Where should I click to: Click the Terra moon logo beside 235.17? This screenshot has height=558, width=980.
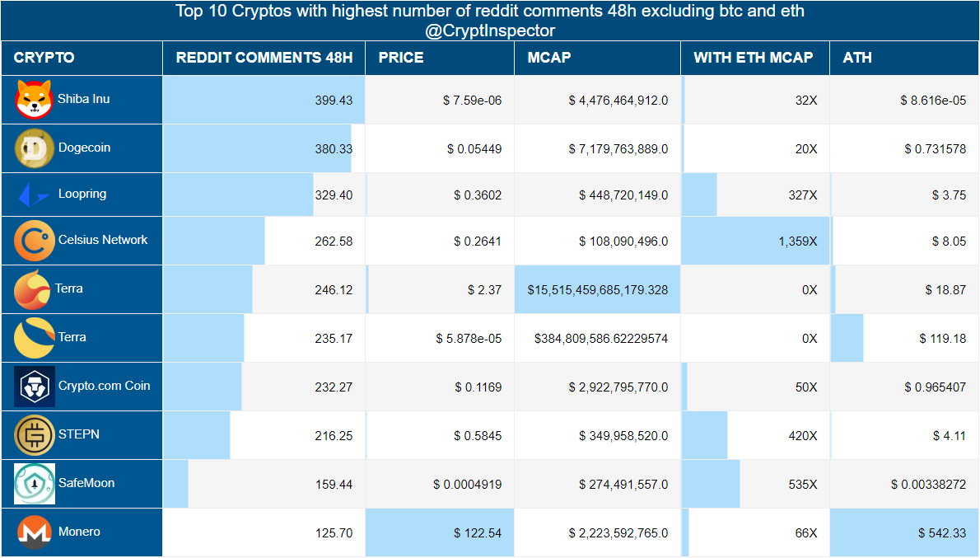pos(35,338)
